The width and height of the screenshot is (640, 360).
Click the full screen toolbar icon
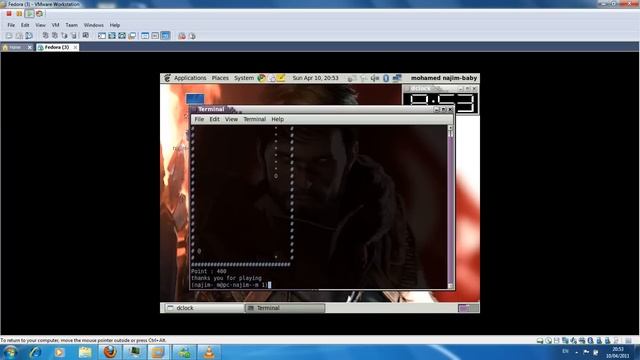[x=112, y=36]
